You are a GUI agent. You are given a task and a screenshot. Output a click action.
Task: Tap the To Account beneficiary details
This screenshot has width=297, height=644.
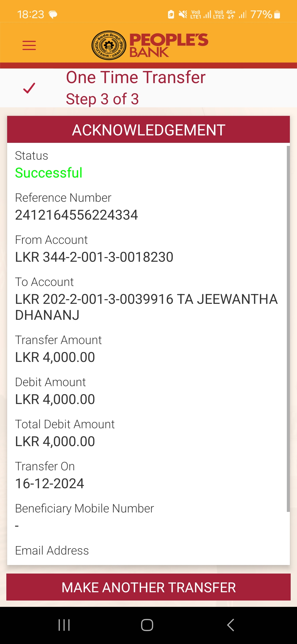[x=146, y=307]
